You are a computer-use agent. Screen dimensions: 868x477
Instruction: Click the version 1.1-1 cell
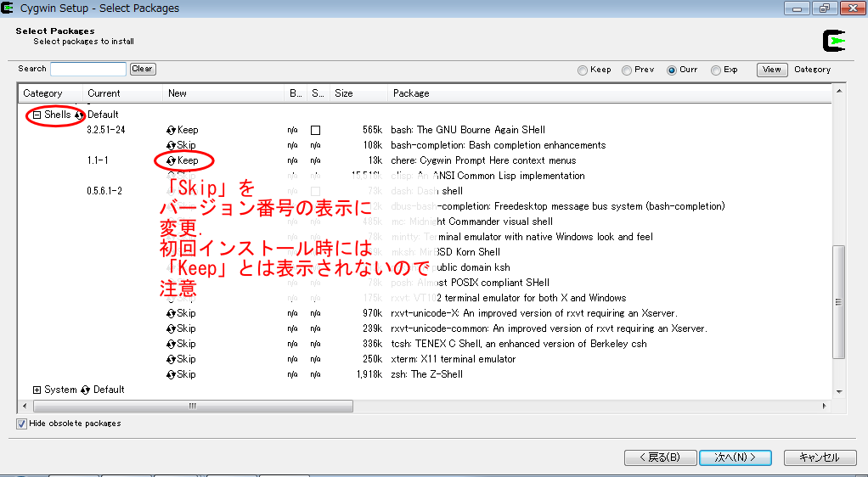98,160
